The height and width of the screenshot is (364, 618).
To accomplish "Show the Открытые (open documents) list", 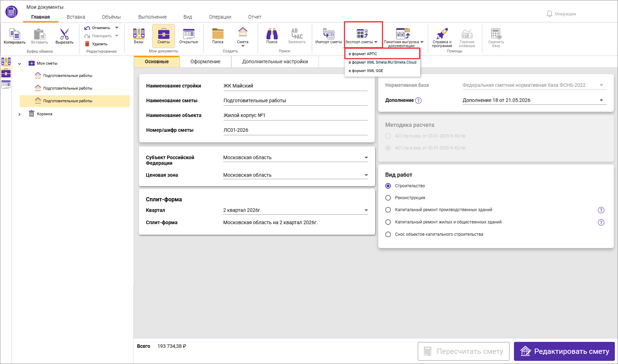I will (188, 36).
